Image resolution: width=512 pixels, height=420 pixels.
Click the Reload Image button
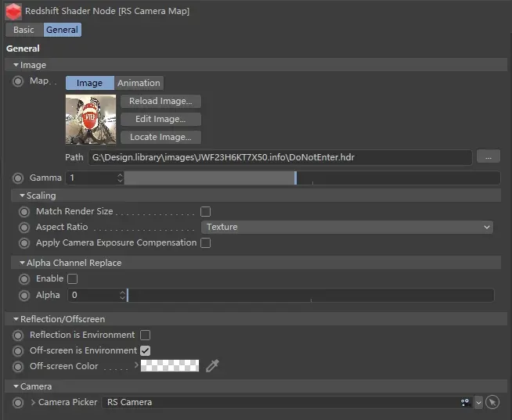click(x=160, y=101)
